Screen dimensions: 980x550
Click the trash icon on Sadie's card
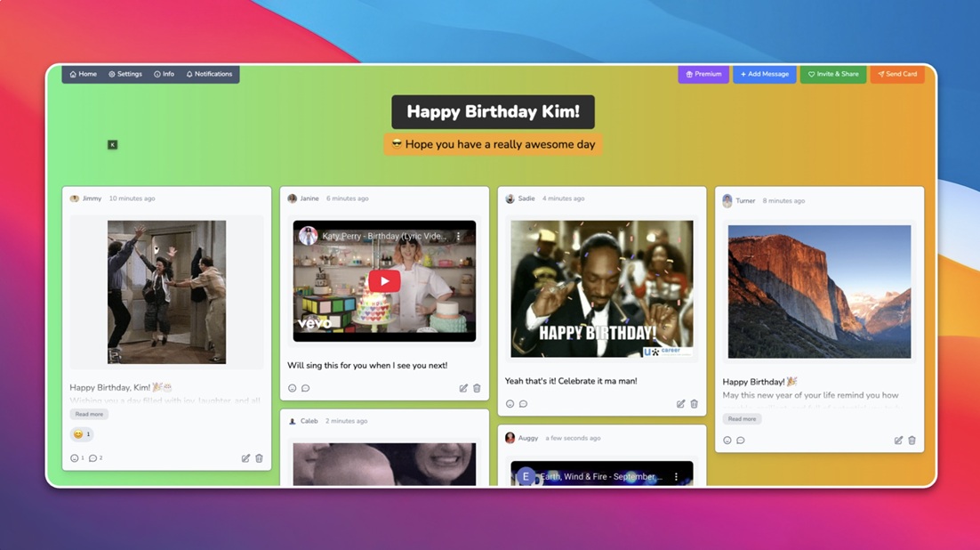coord(695,404)
